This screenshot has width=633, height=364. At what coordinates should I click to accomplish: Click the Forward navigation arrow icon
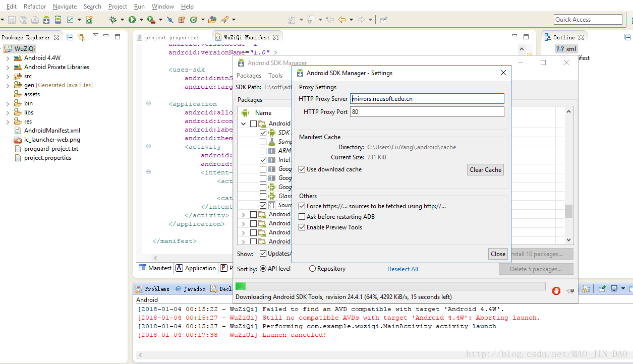tap(361, 20)
